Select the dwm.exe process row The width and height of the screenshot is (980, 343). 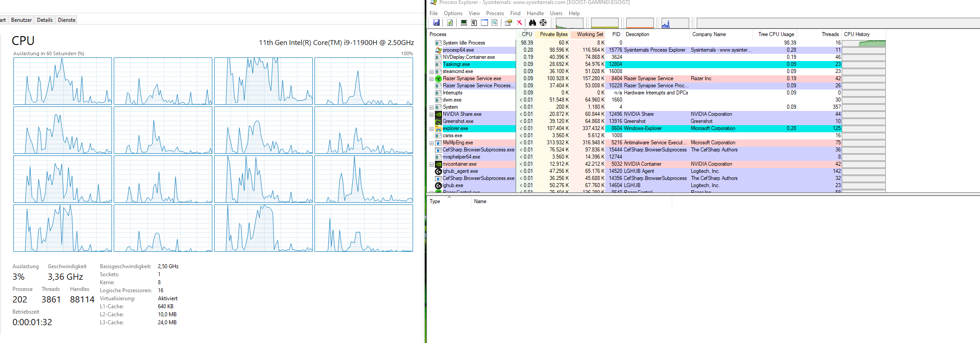pyautogui.click(x=657, y=100)
